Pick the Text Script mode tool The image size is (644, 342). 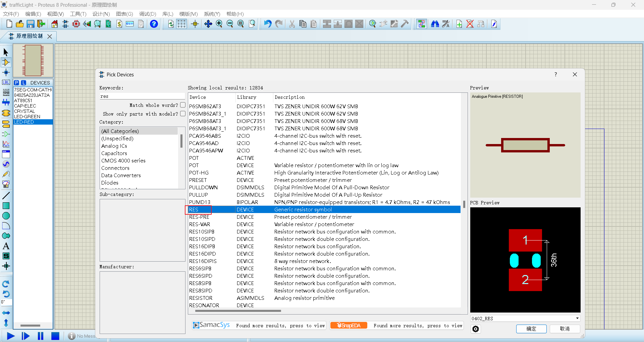point(6,92)
